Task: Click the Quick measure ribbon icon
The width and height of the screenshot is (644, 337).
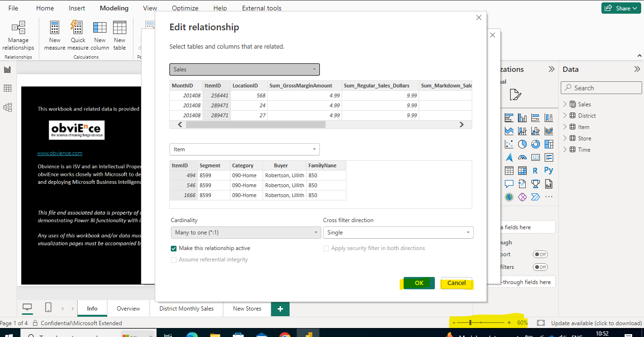Action: click(78, 35)
